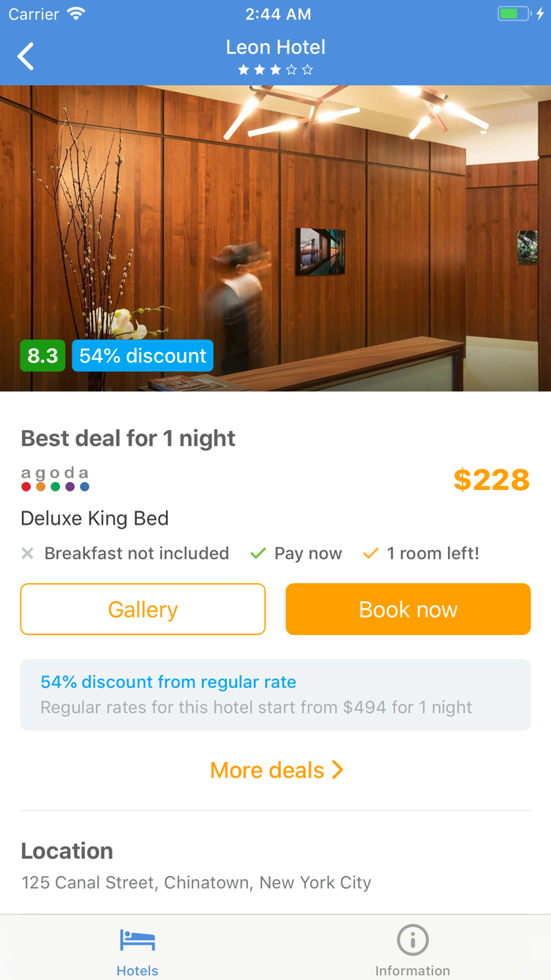Open the Information info icon
This screenshot has width=551, height=980.
[412, 939]
